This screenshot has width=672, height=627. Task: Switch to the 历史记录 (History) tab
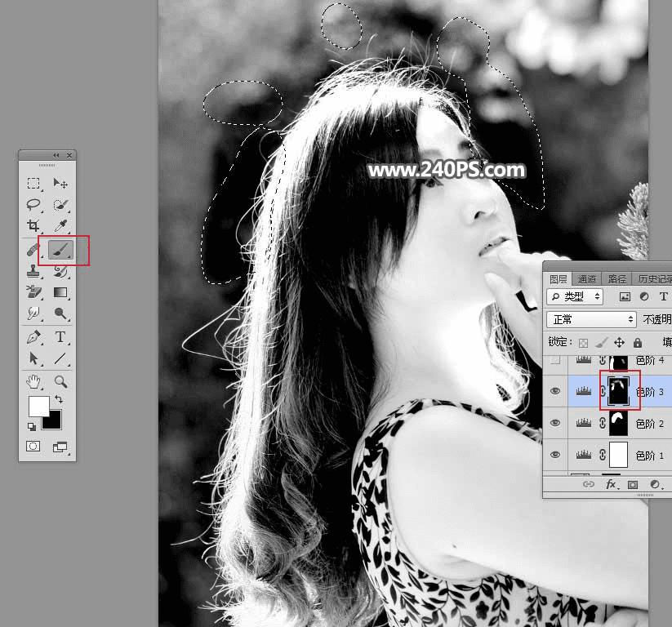pos(654,279)
